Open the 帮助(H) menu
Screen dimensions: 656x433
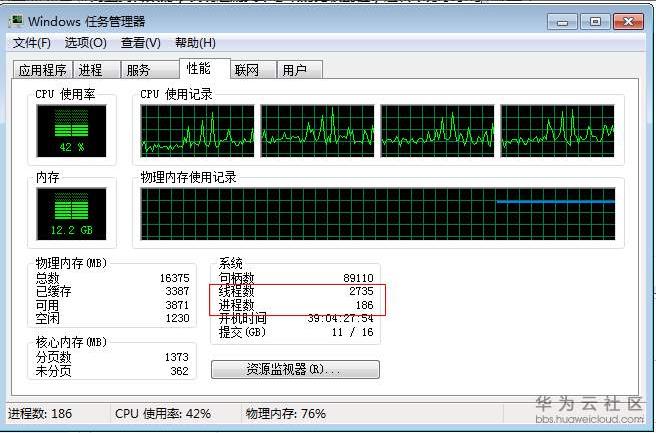pos(195,43)
